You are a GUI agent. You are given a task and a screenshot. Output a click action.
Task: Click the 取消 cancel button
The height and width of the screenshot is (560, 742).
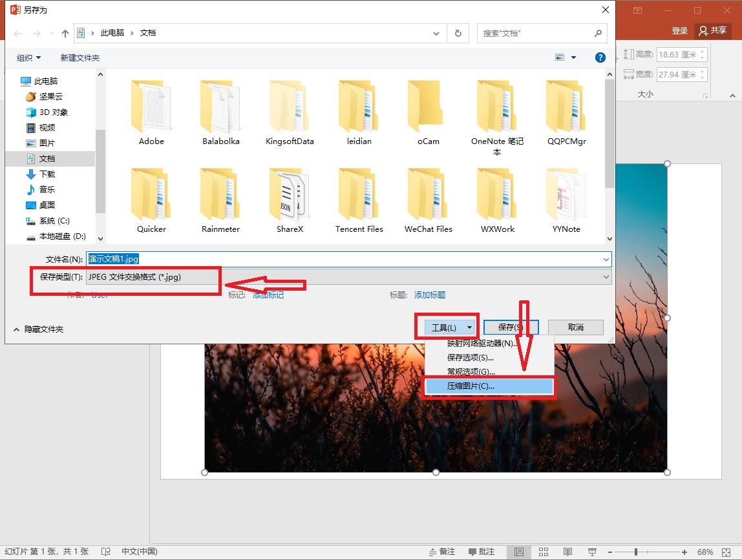(x=575, y=327)
